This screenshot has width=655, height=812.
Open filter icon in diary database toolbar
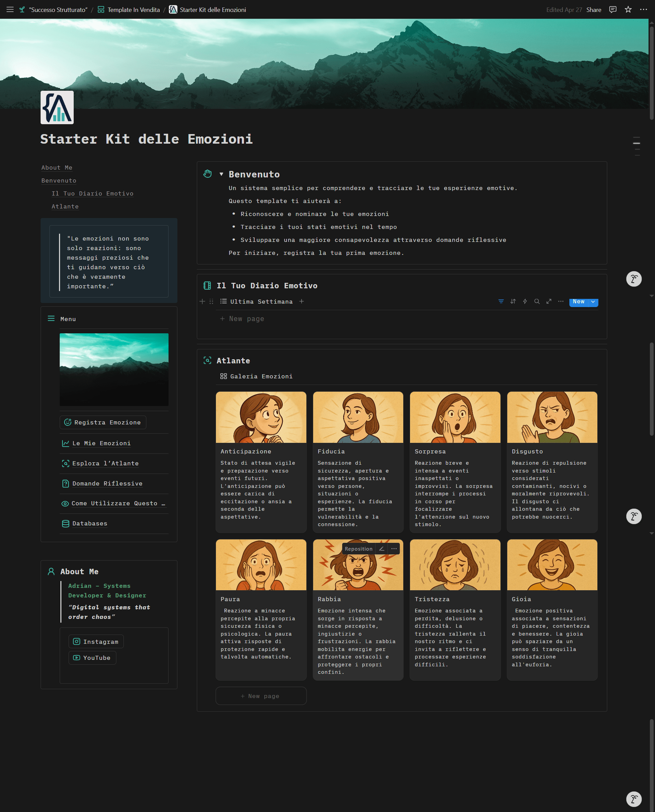pos(501,302)
